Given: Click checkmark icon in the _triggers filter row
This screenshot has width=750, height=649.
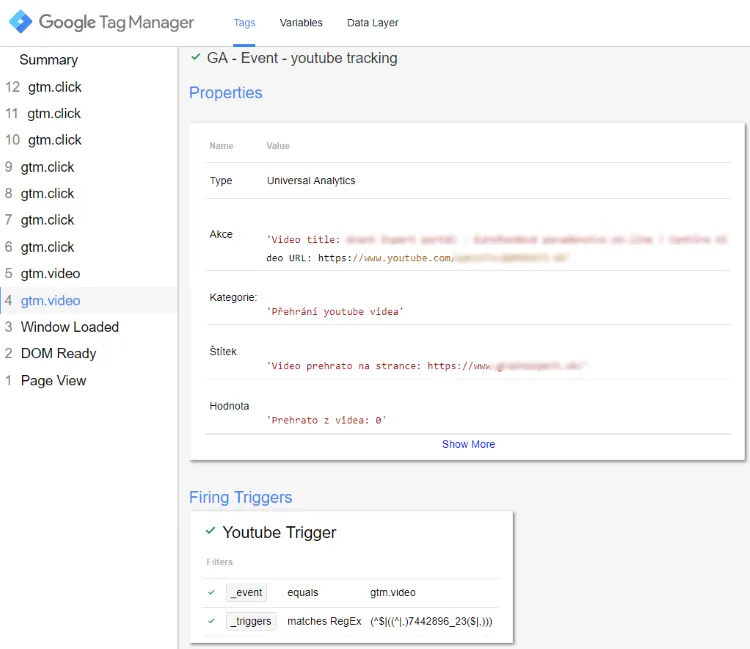Looking at the screenshot, I should (211, 621).
